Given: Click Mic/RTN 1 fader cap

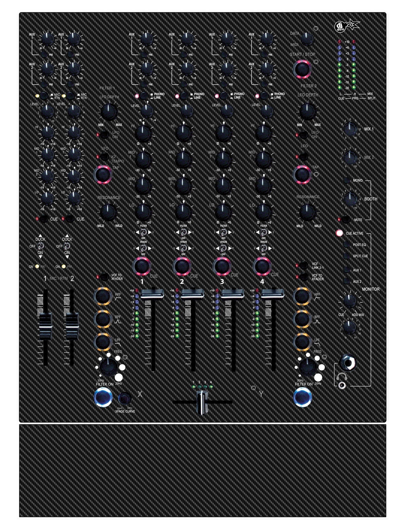Looking at the screenshot, I should pyautogui.click(x=45, y=326).
